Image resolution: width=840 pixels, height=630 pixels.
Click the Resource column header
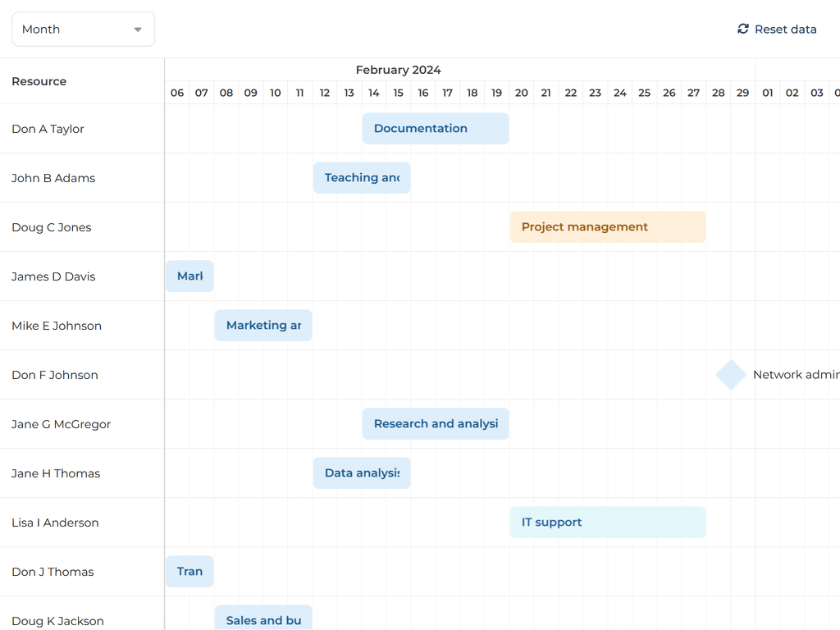click(x=39, y=81)
